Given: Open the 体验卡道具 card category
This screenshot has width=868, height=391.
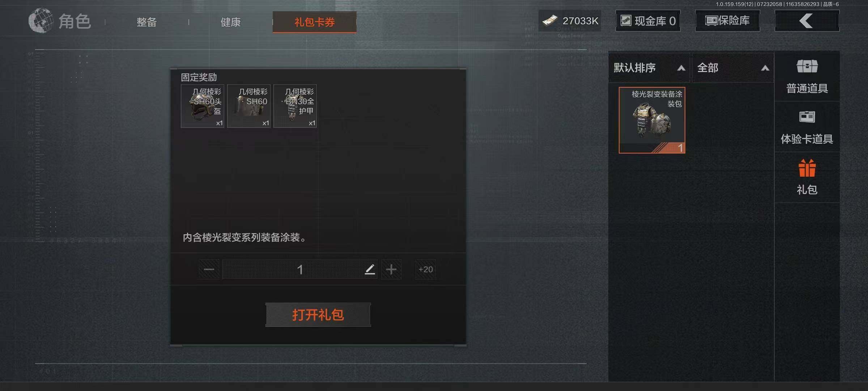Looking at the screenshot, I should pos(807,127).
